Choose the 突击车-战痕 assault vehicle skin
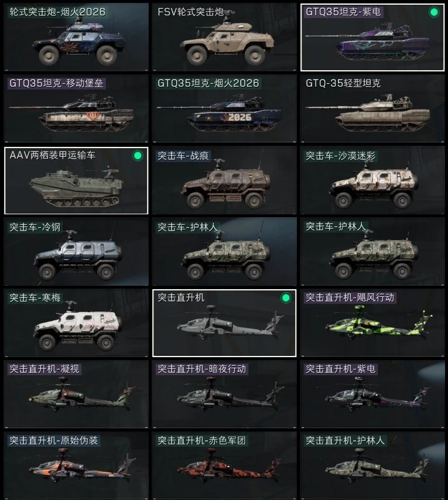The height and width of the screenshot is (500, 448). (224, 180)
